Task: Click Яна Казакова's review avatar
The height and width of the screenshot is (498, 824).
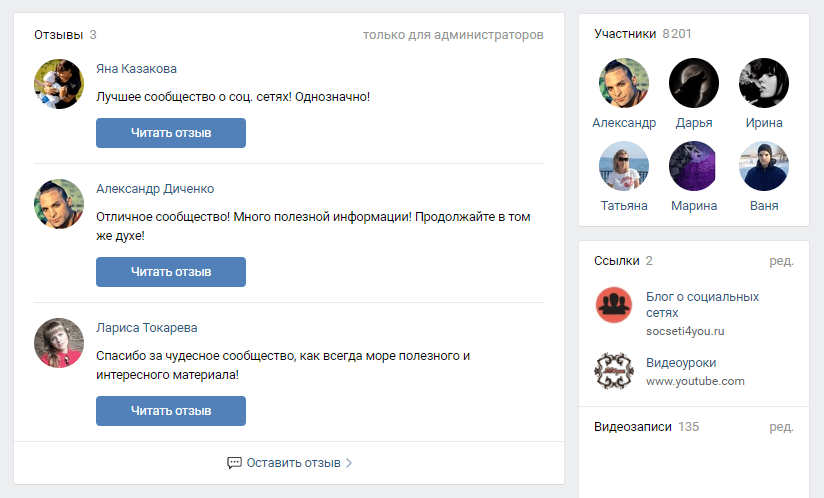Action: tap(59, 84)
